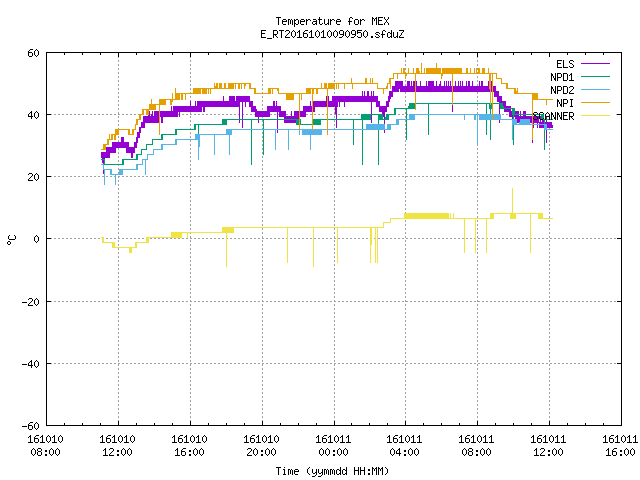The height and width of the screenshot is (480, 640).
Task: Click the y-axis label -40
Action: [30, 364]
